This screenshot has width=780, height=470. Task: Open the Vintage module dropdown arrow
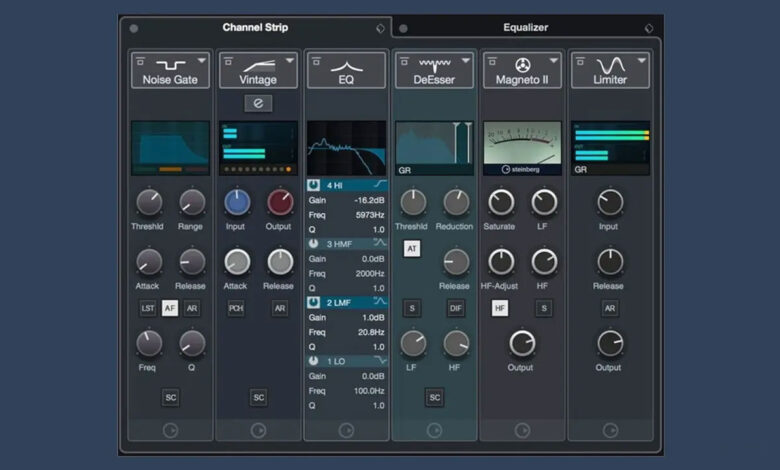tap(290, 61)
